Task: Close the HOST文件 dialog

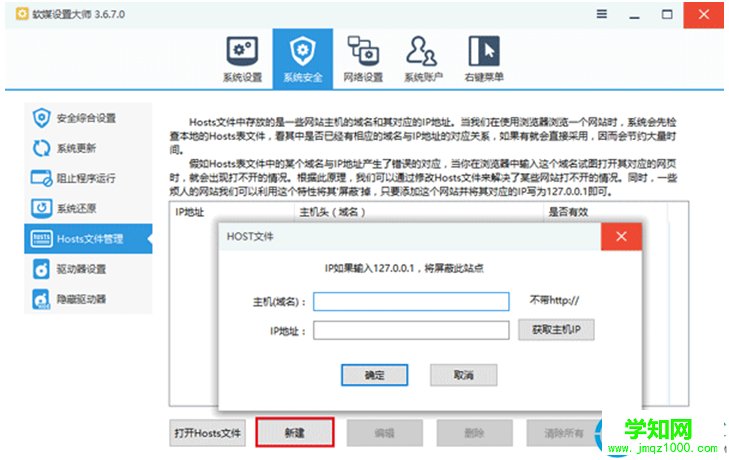Action: pyautogui.click(x=621, y=236)
